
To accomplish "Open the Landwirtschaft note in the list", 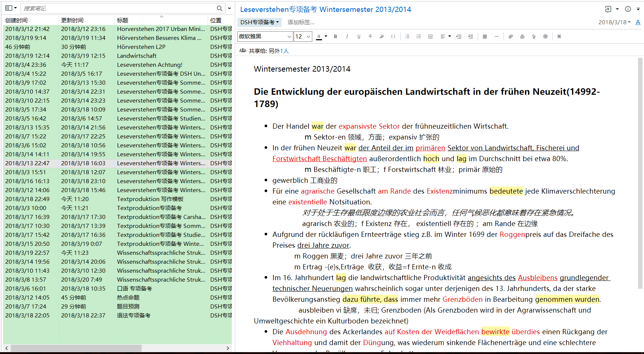I will tap(137, 56).
